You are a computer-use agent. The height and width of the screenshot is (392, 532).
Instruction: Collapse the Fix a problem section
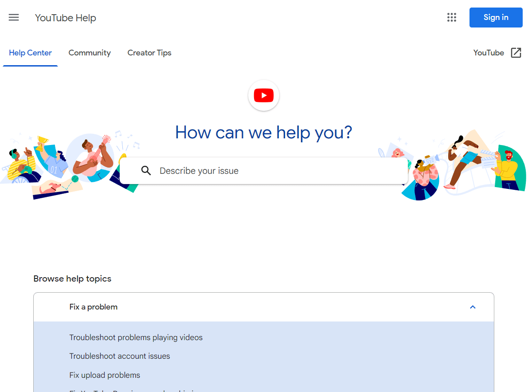point(473,307)
